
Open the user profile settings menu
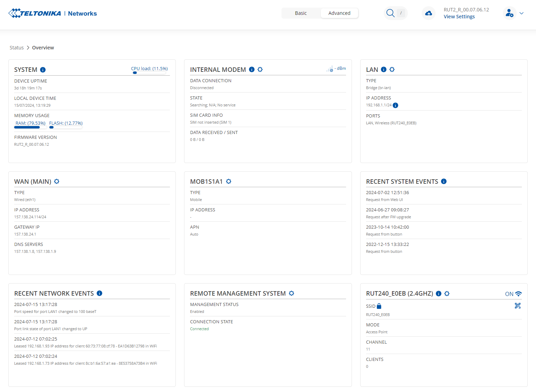point(509,13)
